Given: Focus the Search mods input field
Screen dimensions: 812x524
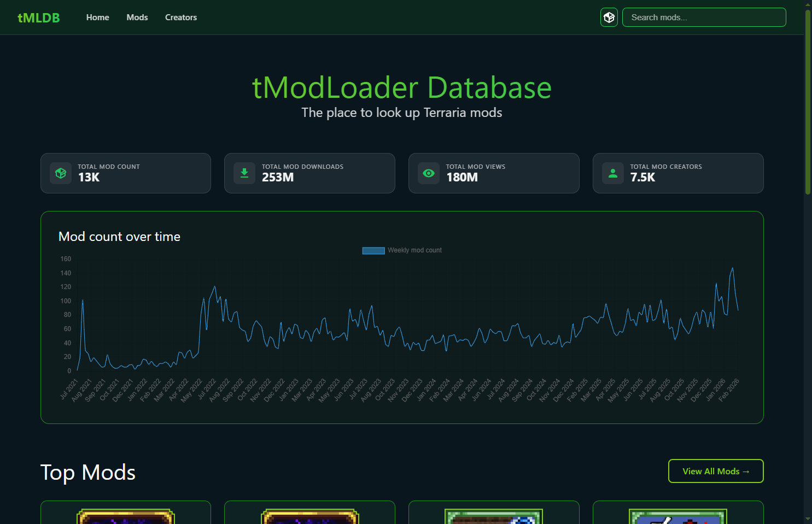Looking at the screenshot, I should (704, 17).
